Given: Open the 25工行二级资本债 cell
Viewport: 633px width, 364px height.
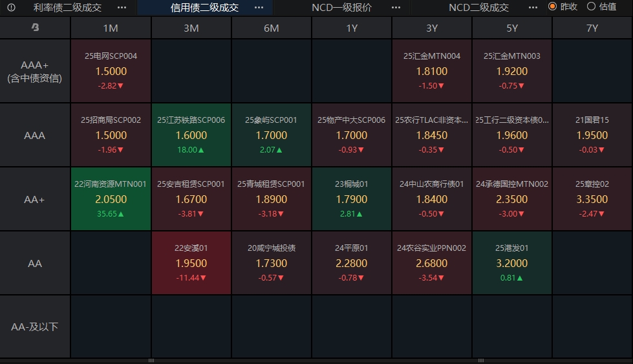Looking at the screenshot, I should tap(512, 134).
